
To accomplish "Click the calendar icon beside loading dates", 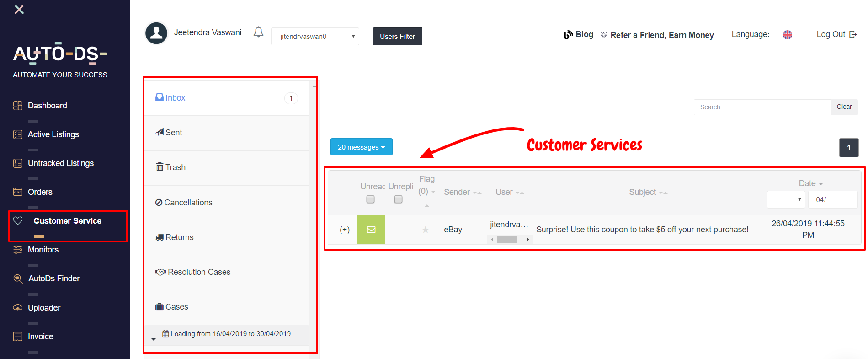I will 165,334.
